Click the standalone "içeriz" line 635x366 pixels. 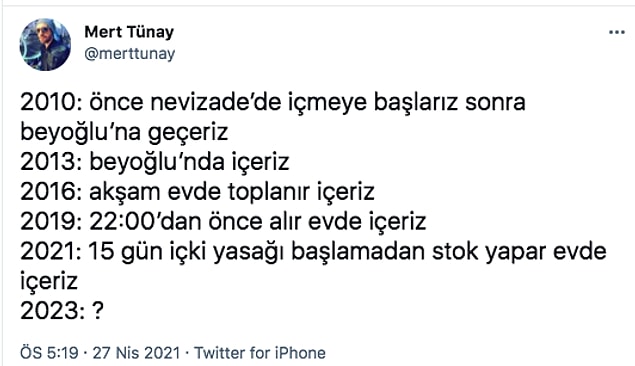(49, 281)
